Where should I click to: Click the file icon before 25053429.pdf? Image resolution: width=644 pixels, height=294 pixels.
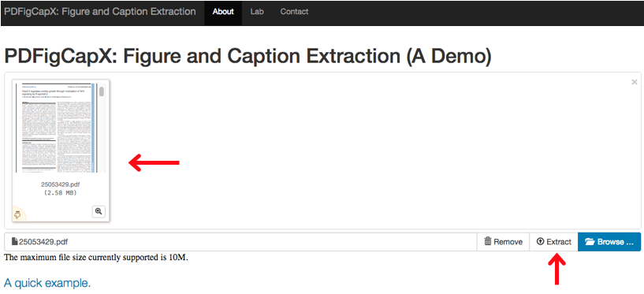pos(15,241)
